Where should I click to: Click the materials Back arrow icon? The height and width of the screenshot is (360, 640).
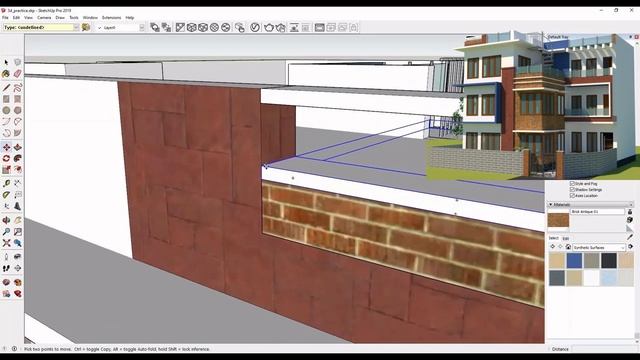(x=553, y=247)
